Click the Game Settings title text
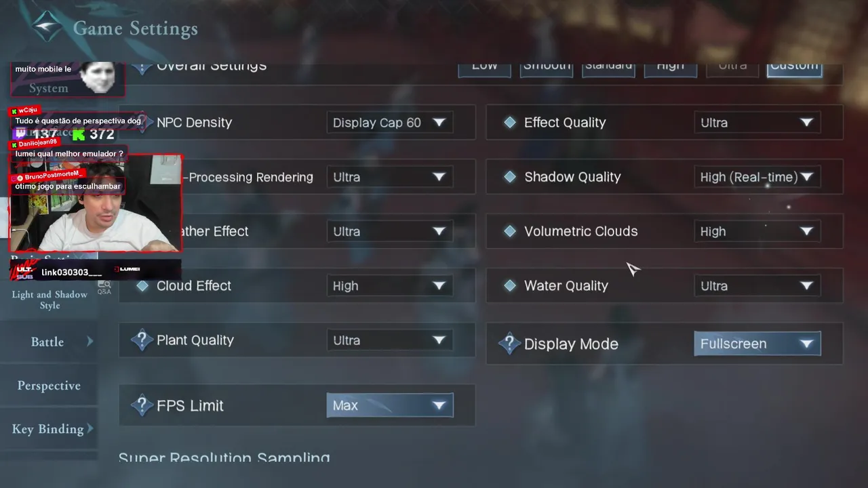This screenshot has width=868, height=488. click(136, 28)
